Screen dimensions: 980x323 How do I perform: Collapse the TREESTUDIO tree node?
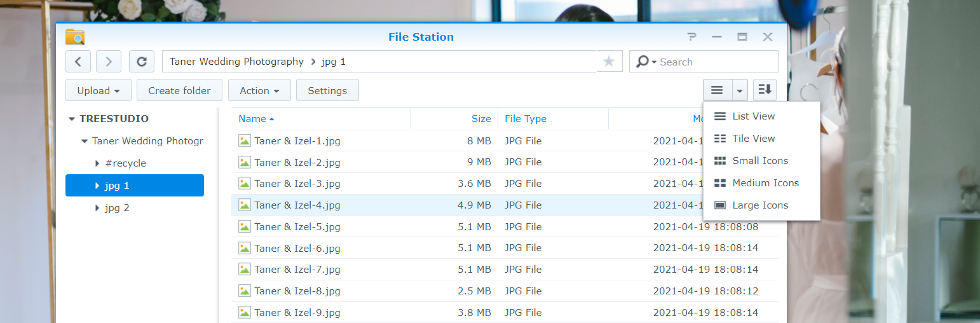tap(72, 119)
